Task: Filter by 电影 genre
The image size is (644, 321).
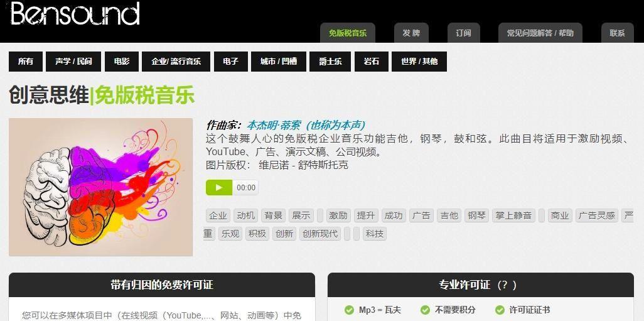Action: [122, 62]
